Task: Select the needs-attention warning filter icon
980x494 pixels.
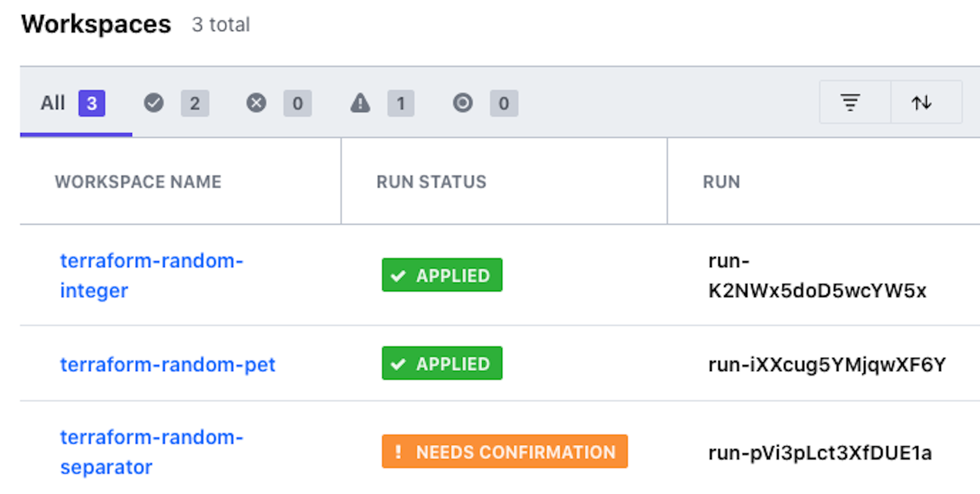Action: 360,103
